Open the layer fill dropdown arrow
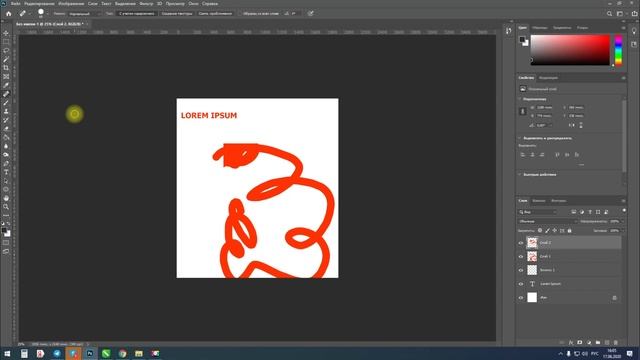 click(622, 231)
